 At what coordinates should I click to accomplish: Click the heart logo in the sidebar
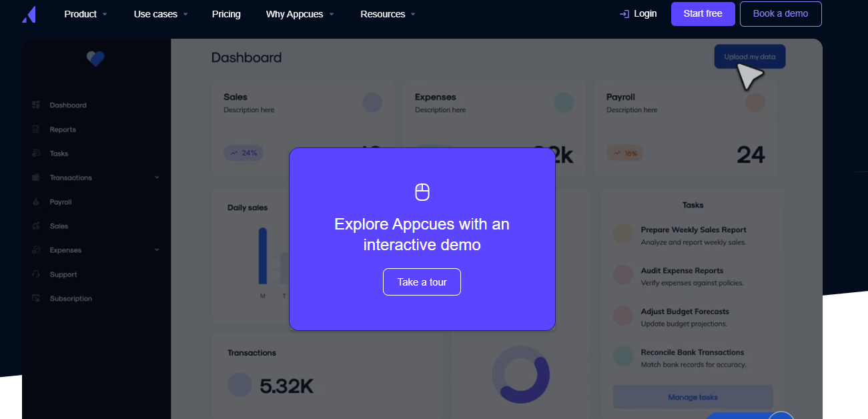(95, 59)
